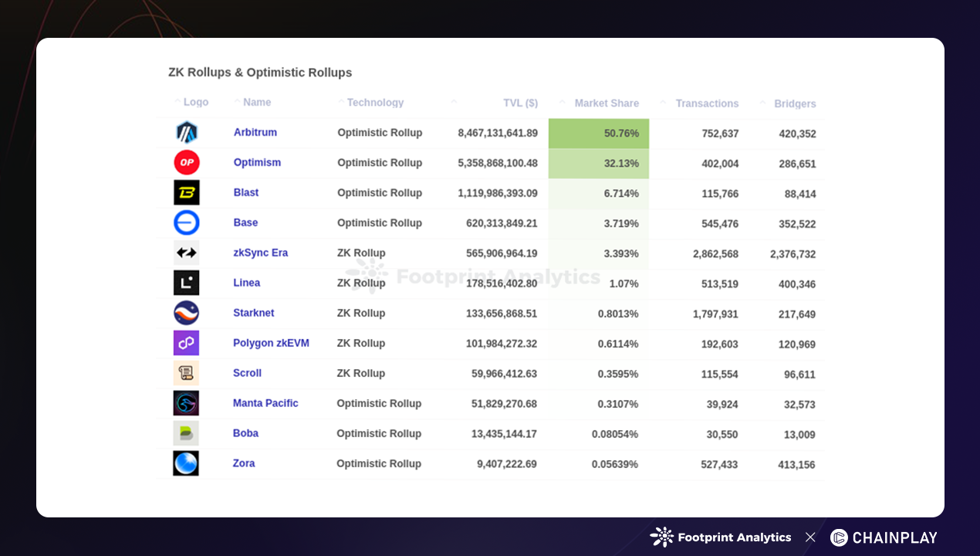Click the Arbitrum logo icon
This screenshot has width=980, height=556.
186,133
